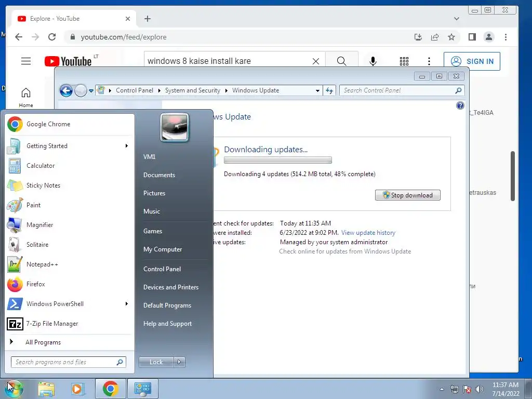Open the volume speaker tray icon
Screen dimensions: 532x399
480,389
